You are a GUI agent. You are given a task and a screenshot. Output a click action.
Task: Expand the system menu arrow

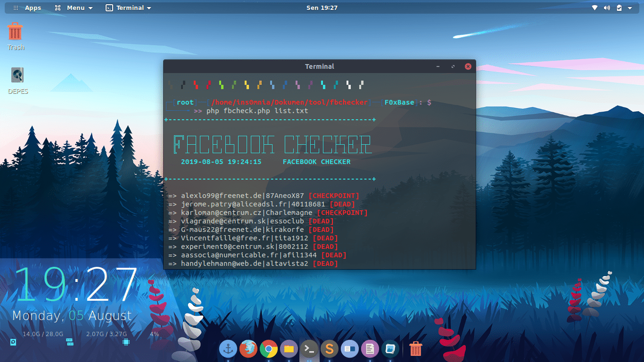click(630, 8)
